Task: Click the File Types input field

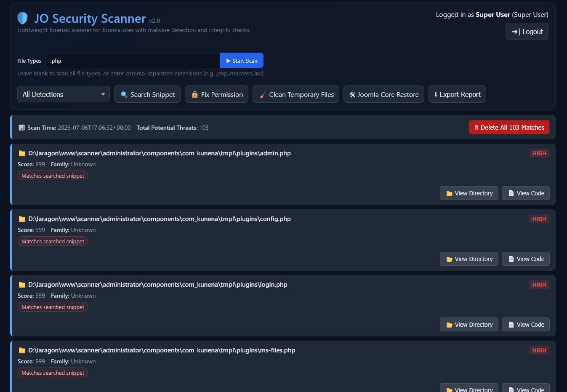Action: (133, 61)
